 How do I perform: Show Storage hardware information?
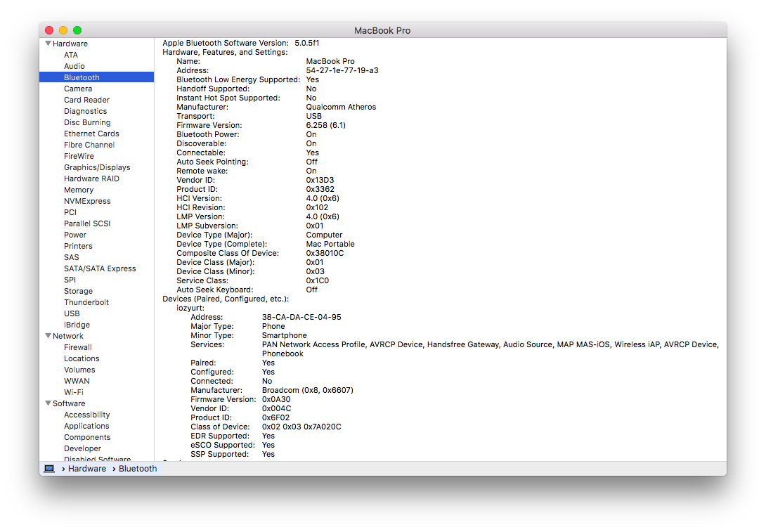point(78,291)
